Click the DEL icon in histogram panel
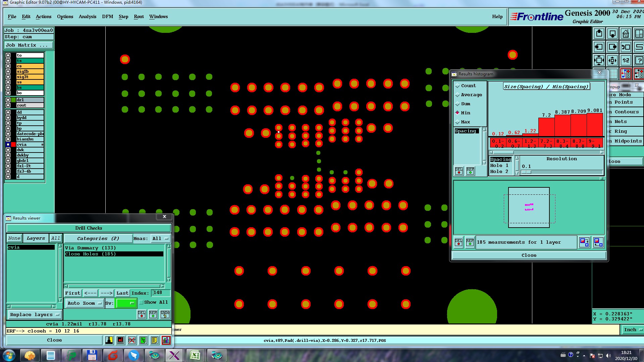Screen dimensions: 644x362 459,171
